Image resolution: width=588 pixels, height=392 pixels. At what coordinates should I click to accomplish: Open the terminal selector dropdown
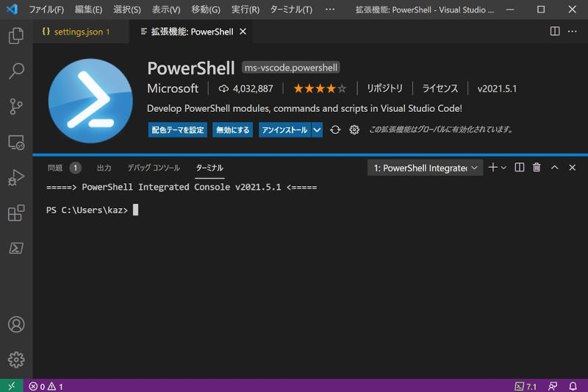[x=426, y=168]
